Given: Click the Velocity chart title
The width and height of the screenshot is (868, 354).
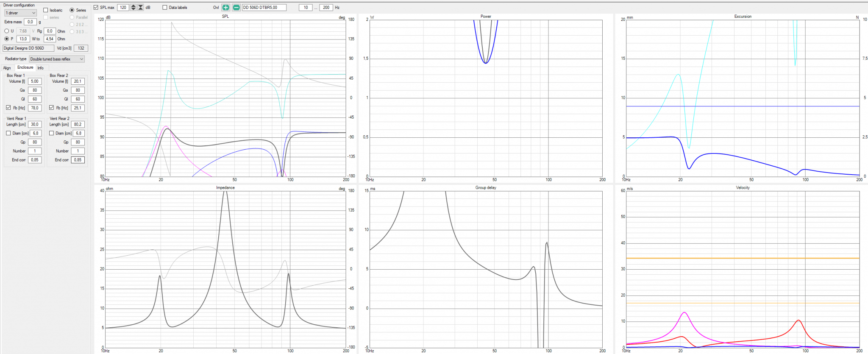Looking at the screenshot, I should [x=743, y=188].
